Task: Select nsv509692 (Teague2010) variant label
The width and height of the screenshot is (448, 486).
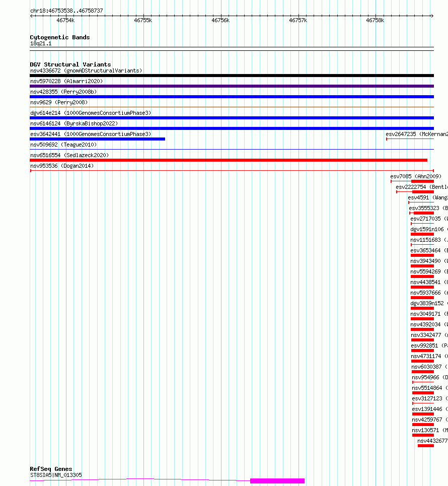Action: point(63,145)
